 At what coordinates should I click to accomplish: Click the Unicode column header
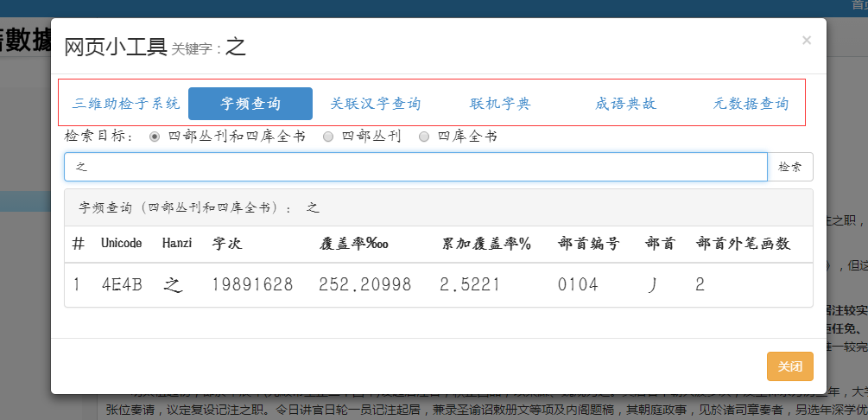(x=122, y=244)
